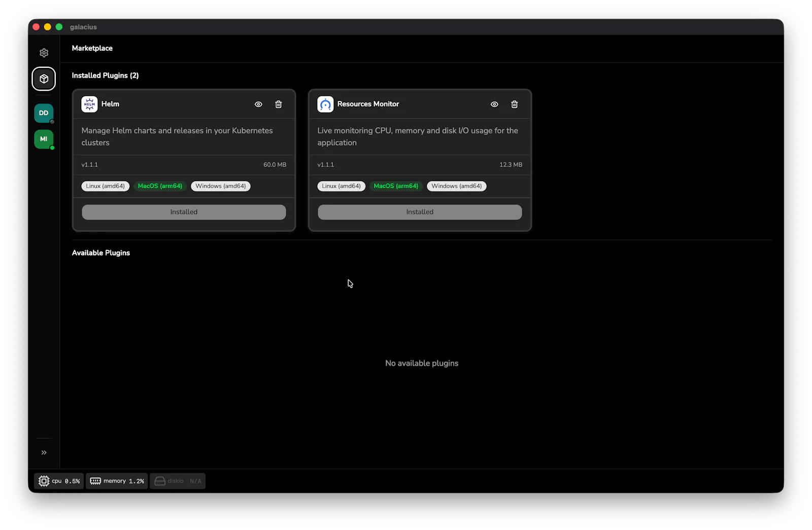Viewport: 812px width, 530px height.
Task: Switch to the DD cluster avatar
Action: (44, 113)
